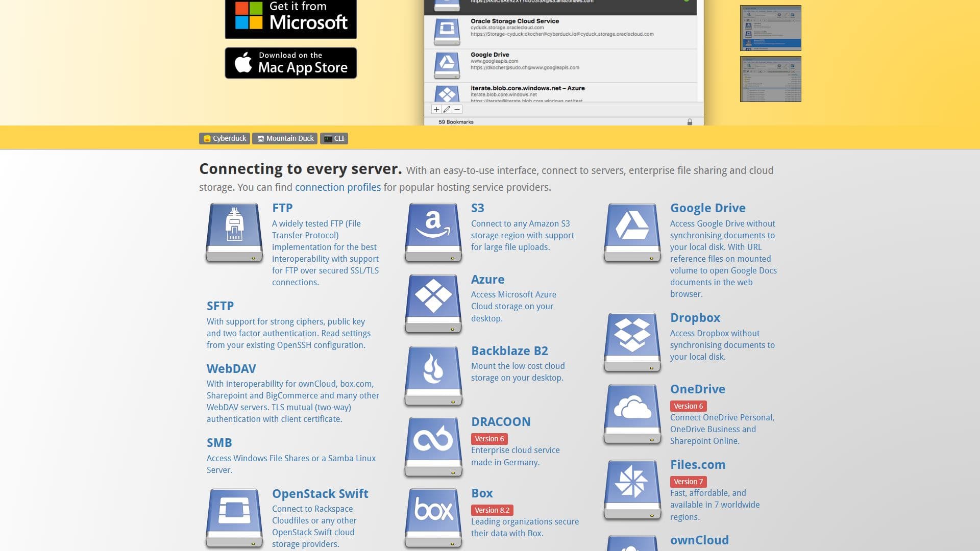Click the edit bookmark pencil icon

click(x=447, y=109)
